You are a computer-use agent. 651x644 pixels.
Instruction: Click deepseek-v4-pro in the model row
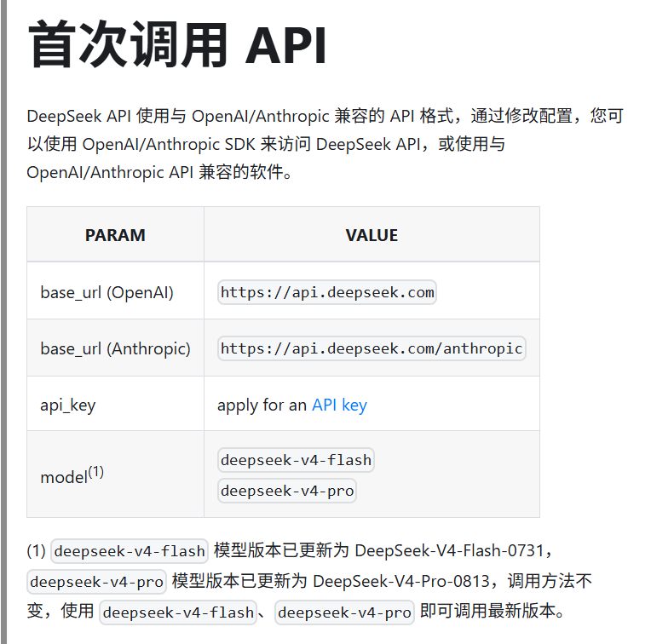pos(287,491)
